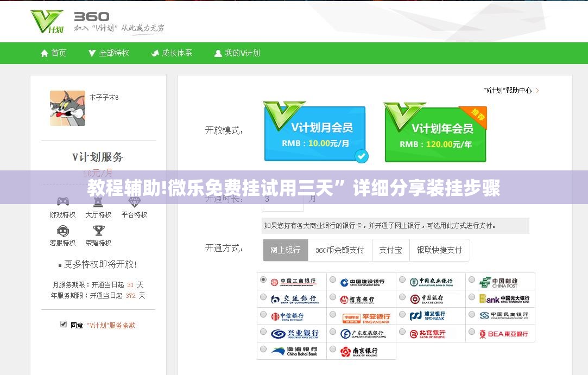Open the 成长体系 menu item
The height and width of the screenshot is (375, 588).
coord(172,53)
